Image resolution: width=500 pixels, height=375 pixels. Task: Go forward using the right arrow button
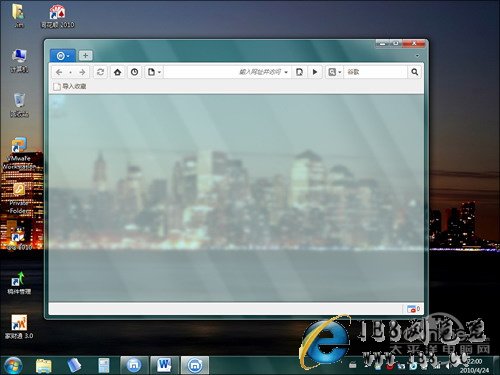point(82,72)
